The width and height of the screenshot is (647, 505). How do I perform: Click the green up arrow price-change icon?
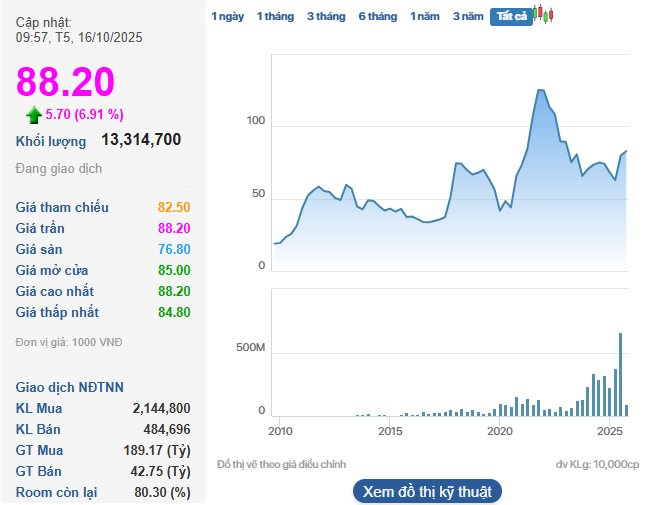34,114
